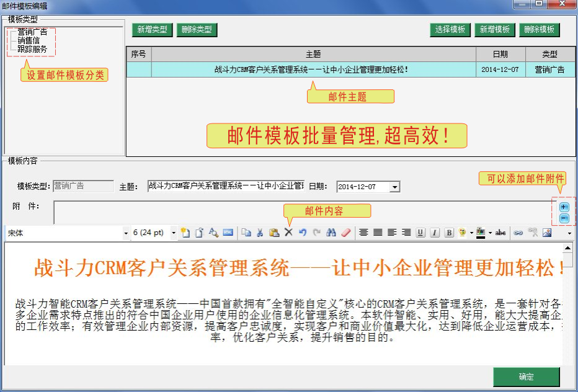Click the 新增模板 button
Image resolution: width=578 pixels, height=392 pixels.
[x=495, y=30]
